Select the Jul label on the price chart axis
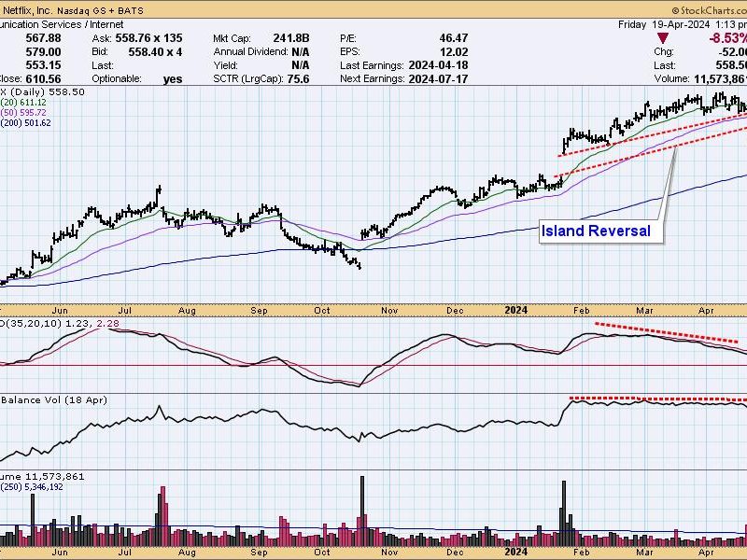Image resolution: width=747 pixels, height=560 pixels. [x=125, y=311]
